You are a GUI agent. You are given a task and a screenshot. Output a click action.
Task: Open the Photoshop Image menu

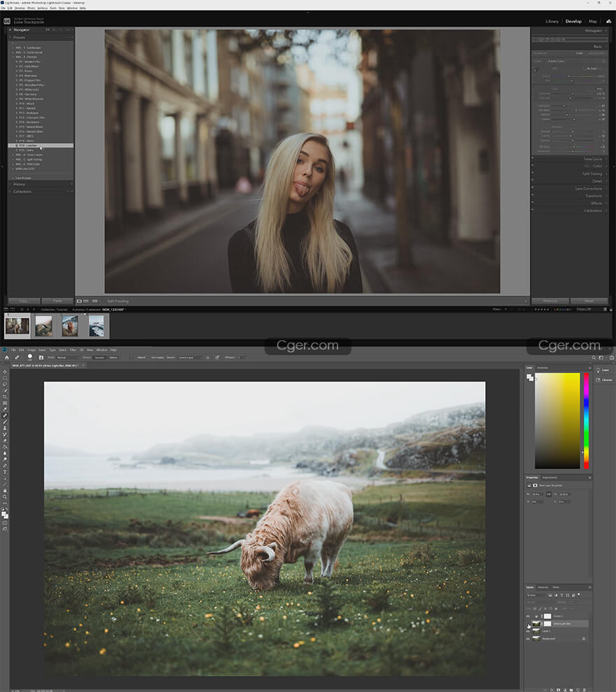click(x=31, y=350)
